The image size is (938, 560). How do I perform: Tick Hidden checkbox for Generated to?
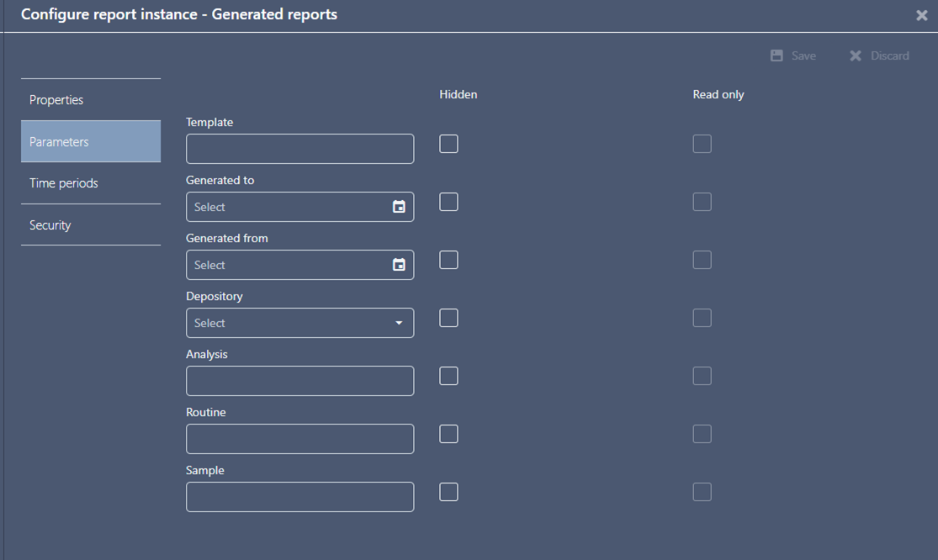[x=449, y=202]
